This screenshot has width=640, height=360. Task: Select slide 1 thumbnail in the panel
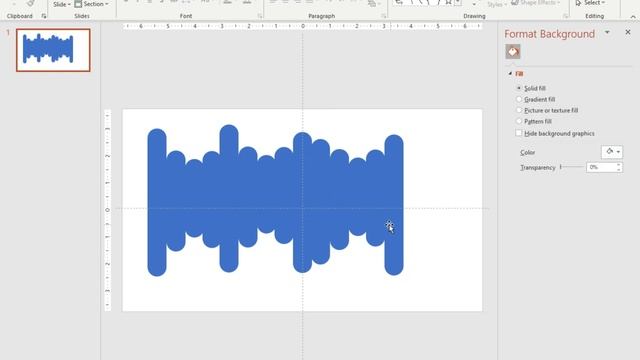point(53,50)
